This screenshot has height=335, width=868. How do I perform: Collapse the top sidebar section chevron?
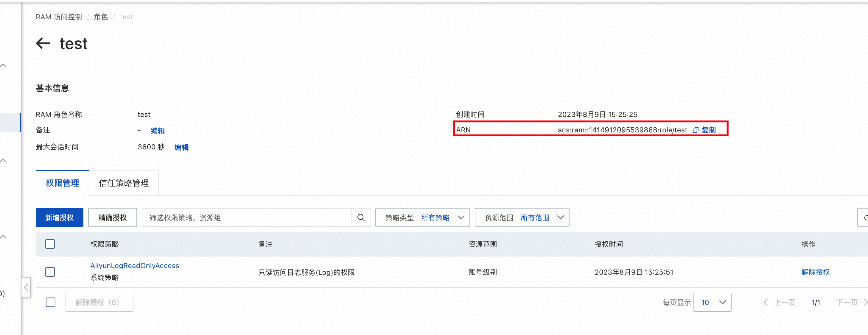[4, 65]
